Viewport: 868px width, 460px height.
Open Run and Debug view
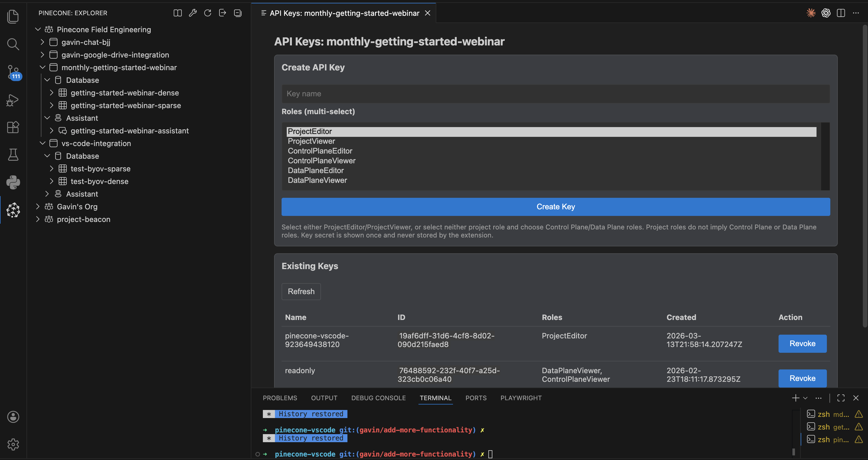coord(13,100)
